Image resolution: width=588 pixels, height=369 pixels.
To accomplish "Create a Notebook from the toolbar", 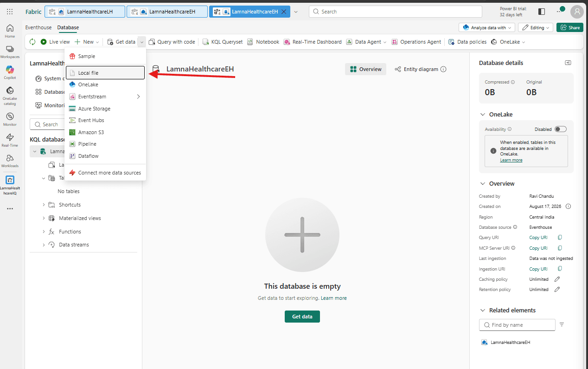I will pyautogui.click(x=263, y=42).
